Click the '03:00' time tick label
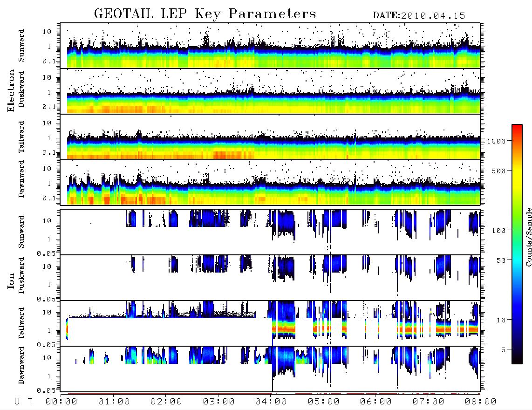The image size is (532, 410). pos(219,402)
